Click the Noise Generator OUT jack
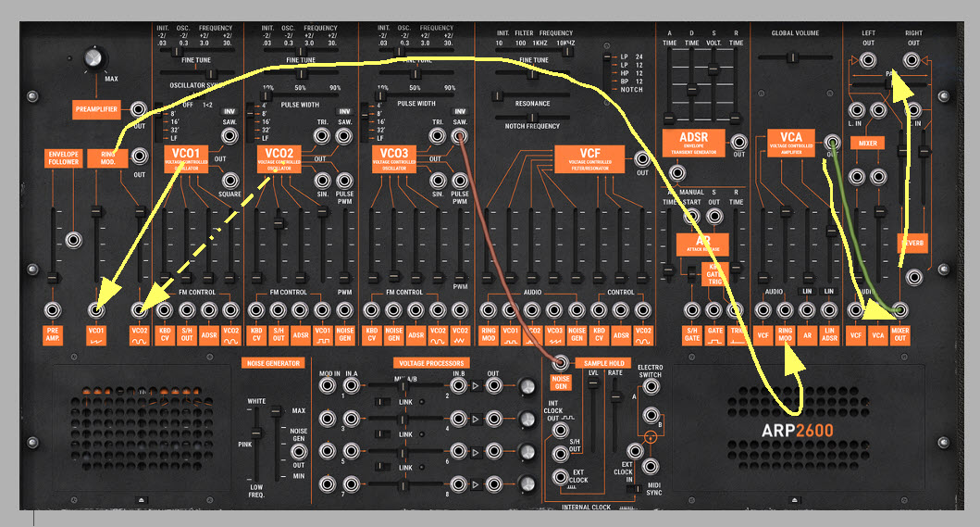980x527 pixels. (299, 452)
